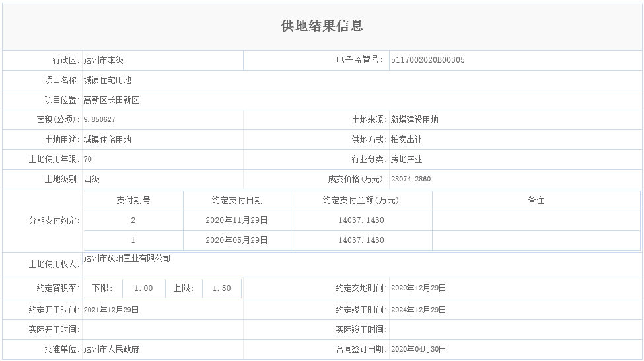Select the approving authority 达州市人民政府
Image resolution: width=644 pixels, height=361 pixels.
(x=112, y=349)
